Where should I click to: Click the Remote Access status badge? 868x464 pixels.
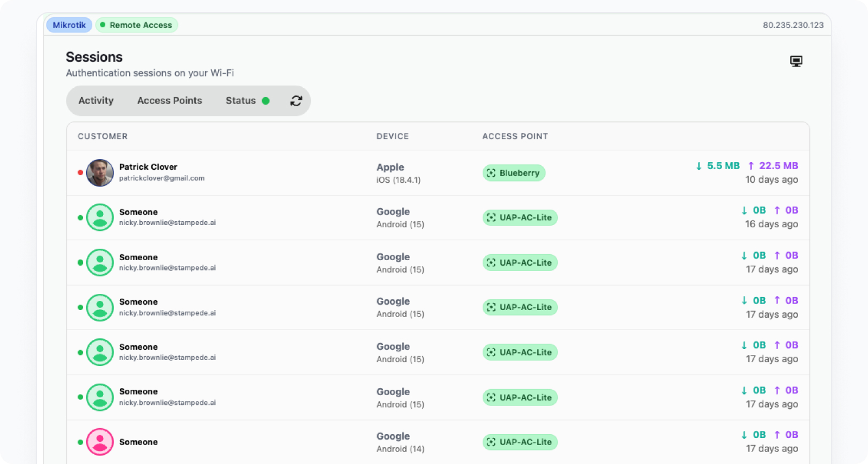[x=137, y=25]
